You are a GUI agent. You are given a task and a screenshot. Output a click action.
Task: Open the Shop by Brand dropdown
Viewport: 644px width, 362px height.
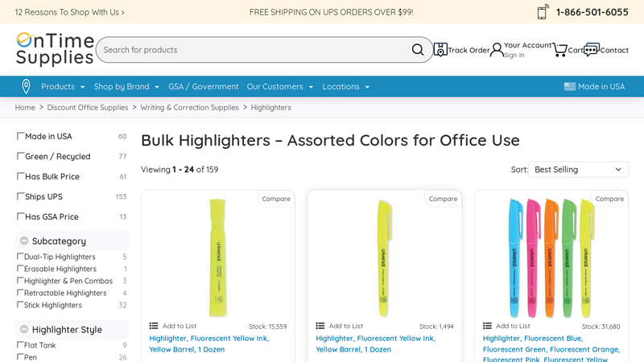126,87
